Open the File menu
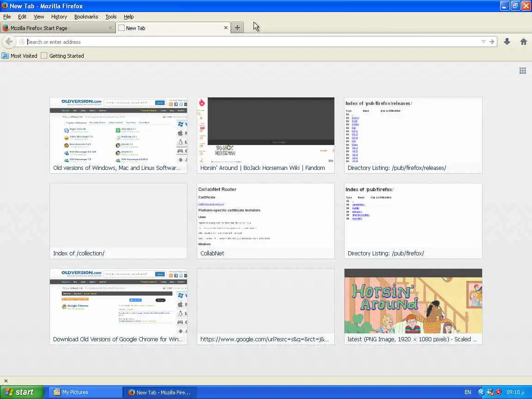532x399 pixels. pos(7,17)
